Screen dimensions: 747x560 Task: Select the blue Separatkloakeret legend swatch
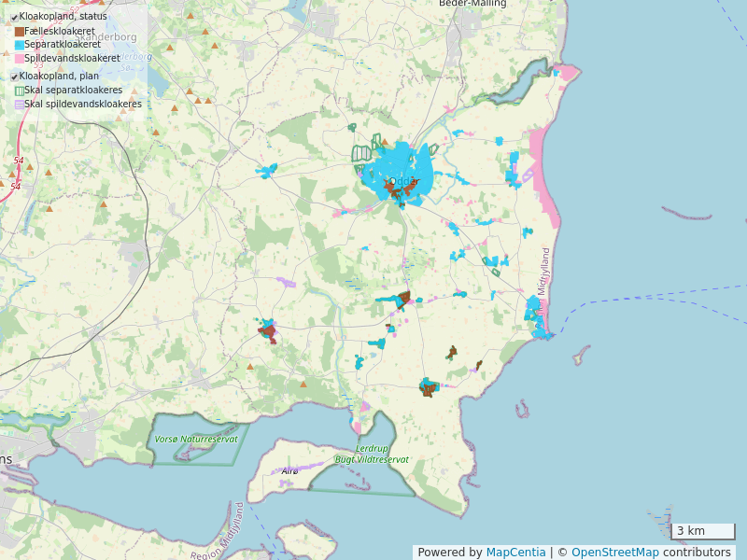(20, 45)
